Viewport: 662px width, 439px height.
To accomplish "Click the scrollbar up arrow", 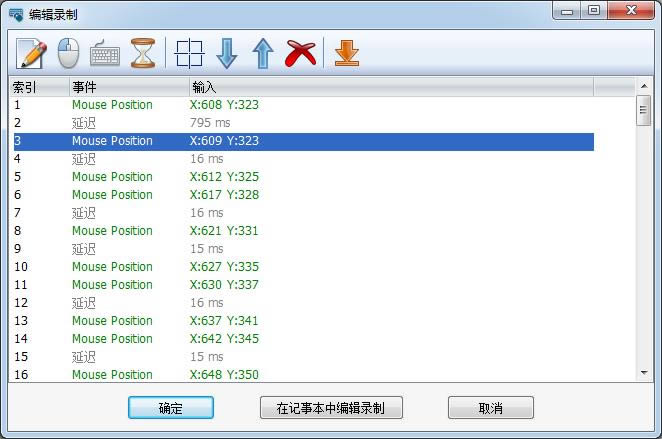I will 644,87.
